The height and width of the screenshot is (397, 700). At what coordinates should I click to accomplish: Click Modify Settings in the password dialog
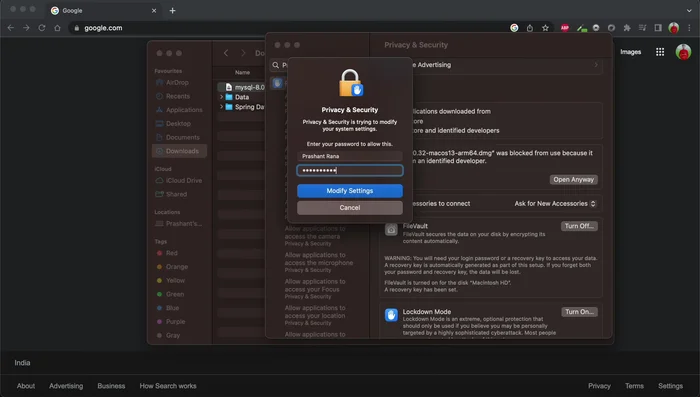tap(350, 191)
